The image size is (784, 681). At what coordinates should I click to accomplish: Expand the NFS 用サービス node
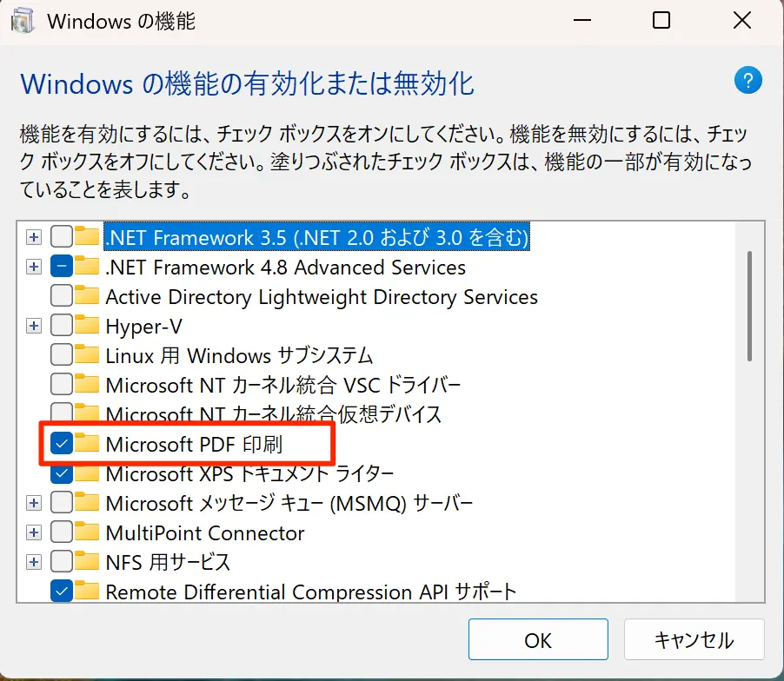coord(34,562)
